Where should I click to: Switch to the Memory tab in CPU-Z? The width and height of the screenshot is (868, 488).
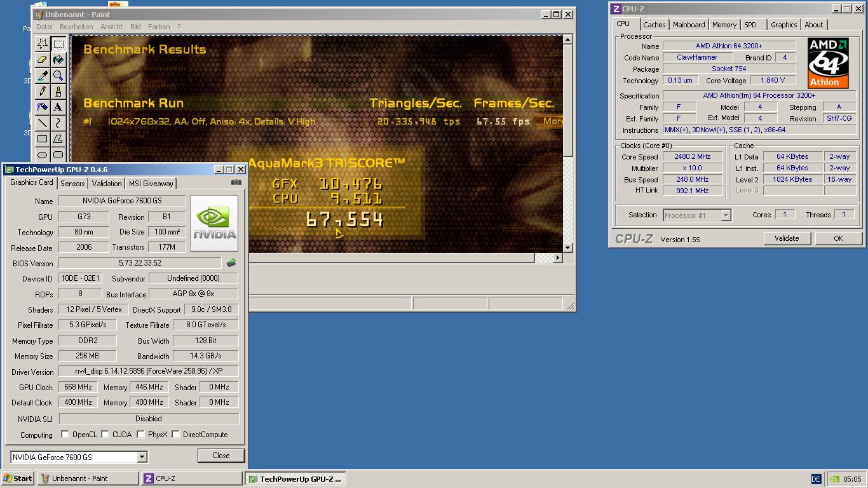click(724, 25)
